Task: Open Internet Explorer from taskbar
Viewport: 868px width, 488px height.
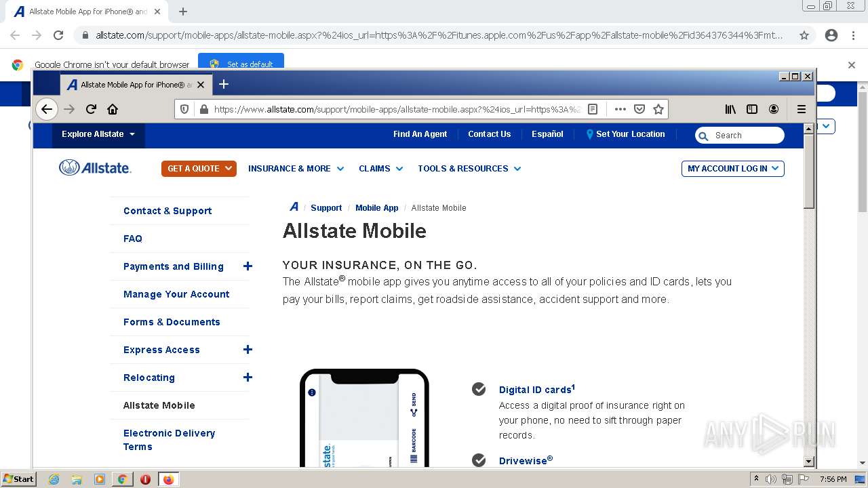Action: [x=54, y=479]
